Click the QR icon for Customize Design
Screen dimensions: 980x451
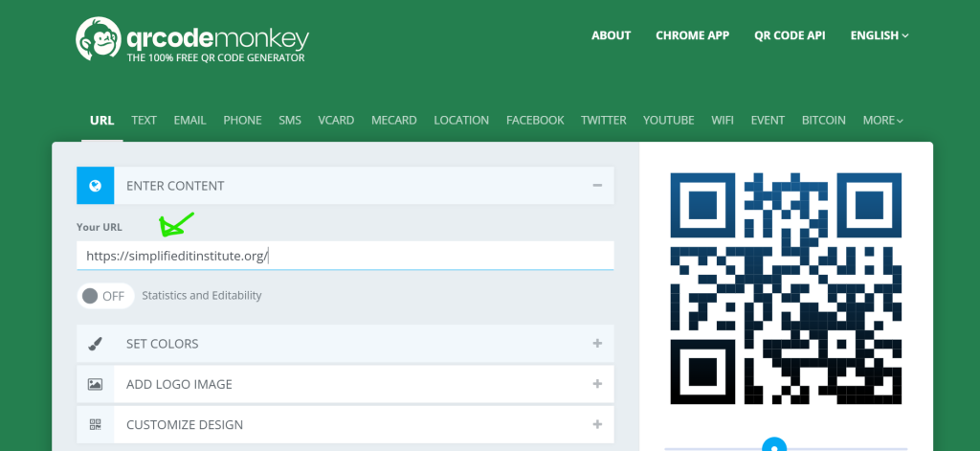point(95,424)
